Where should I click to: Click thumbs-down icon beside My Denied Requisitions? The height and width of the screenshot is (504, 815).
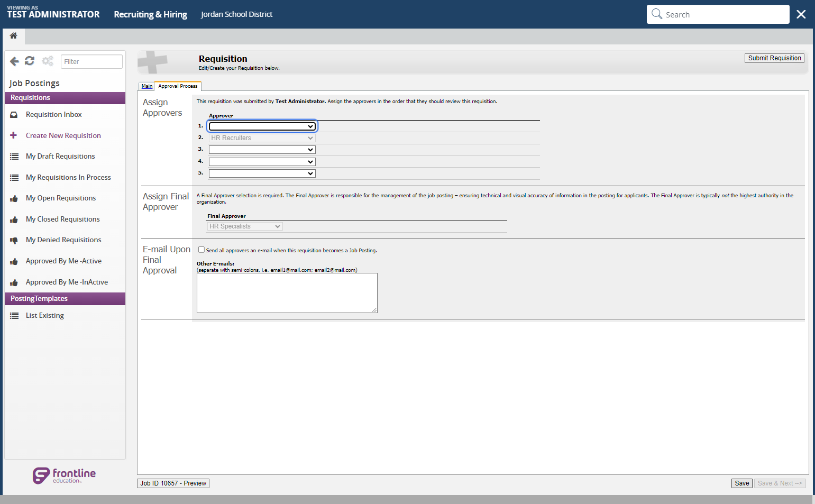click(14, 240)
